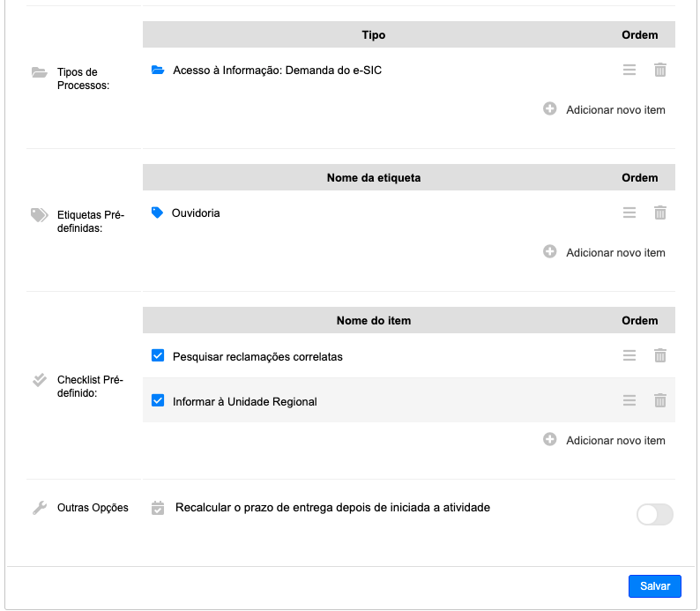Click reorder handle for Acesso à Informação row
This screenshot has width=700, height=611.
click(629, 70)
